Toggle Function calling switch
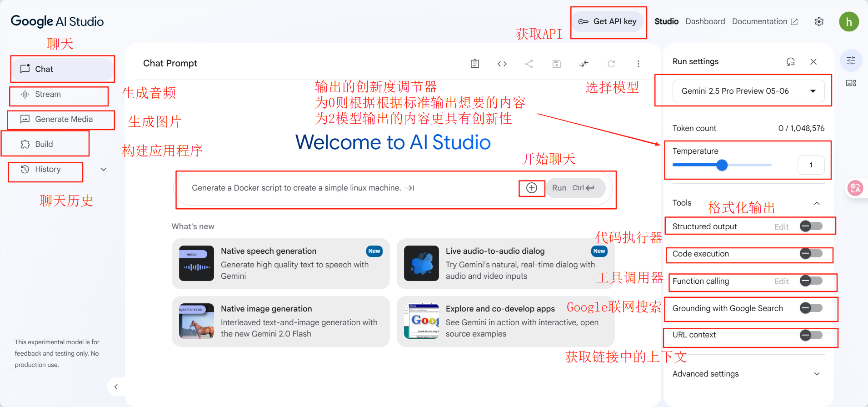The image size is (868, 407). [811, 281]
